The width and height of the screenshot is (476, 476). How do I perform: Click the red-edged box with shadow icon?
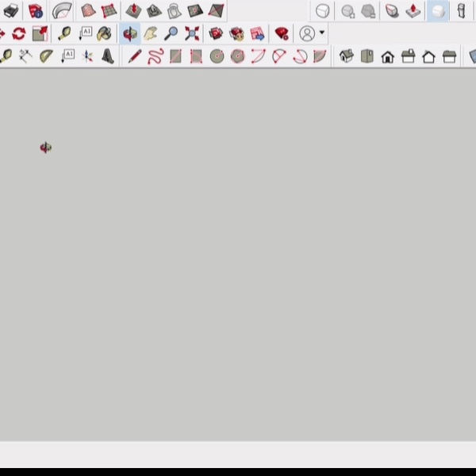(x=392, y=11)
